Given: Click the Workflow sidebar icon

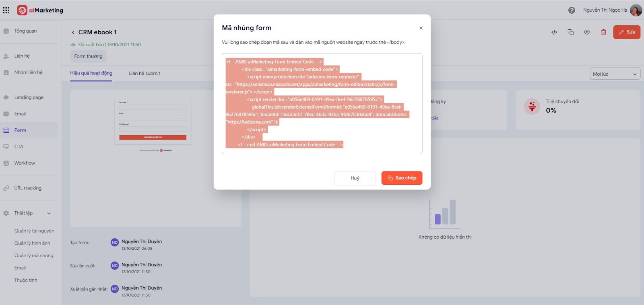Looking at the screenshot, I should tap(6, 163).
